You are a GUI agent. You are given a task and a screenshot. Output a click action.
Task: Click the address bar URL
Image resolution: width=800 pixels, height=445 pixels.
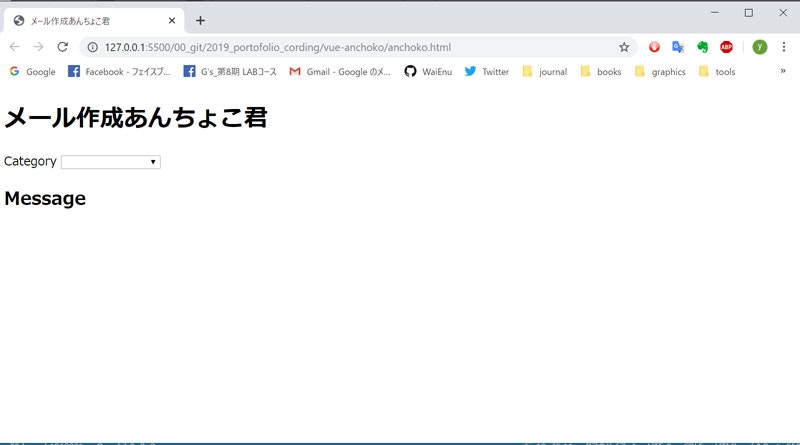coord(278,47)
